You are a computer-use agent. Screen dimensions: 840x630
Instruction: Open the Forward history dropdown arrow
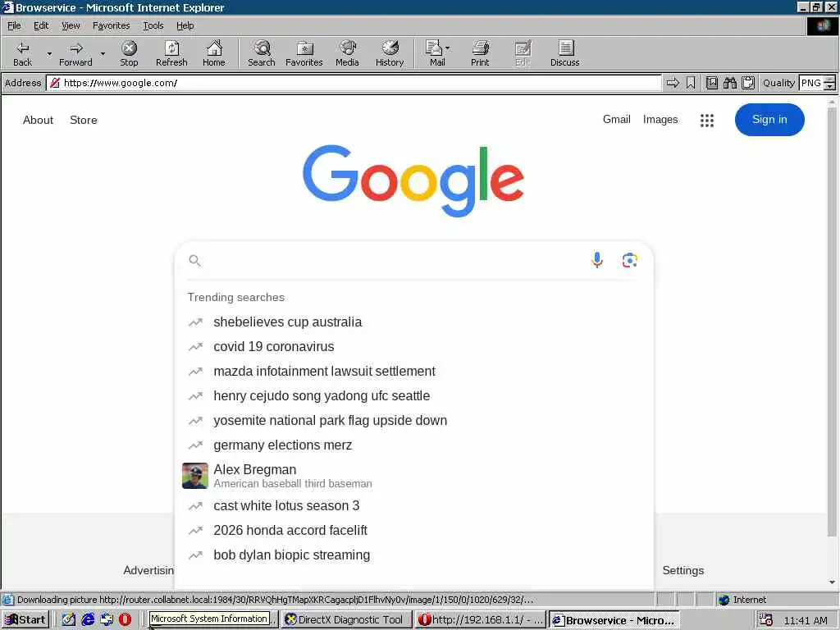103,53
